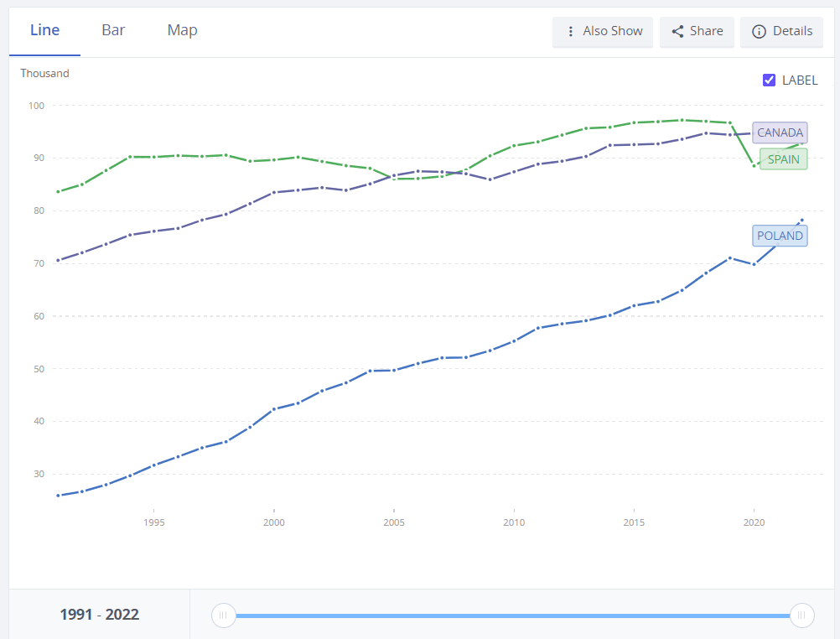Image resolution: width=840 pixels, height=639 pixels.
Task: Click the POLAND series label
Action: 780,236
